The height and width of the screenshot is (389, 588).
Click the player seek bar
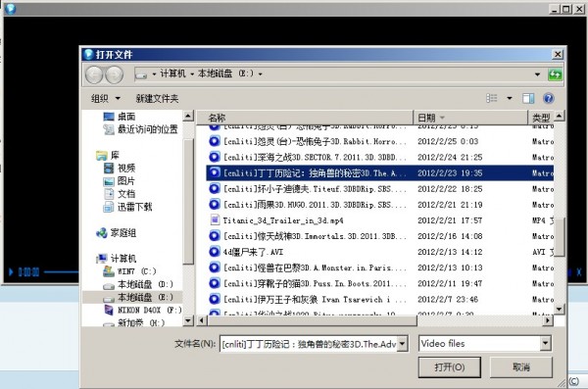coord(61,272)
